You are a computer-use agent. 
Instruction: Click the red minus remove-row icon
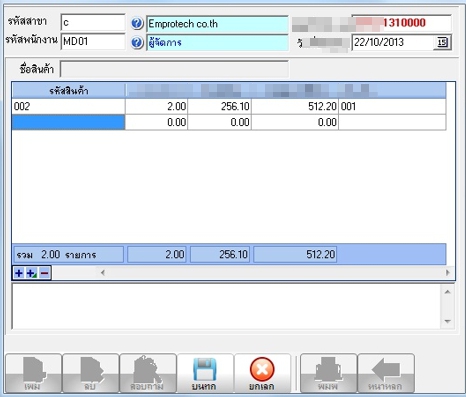(x=44, y=273)
